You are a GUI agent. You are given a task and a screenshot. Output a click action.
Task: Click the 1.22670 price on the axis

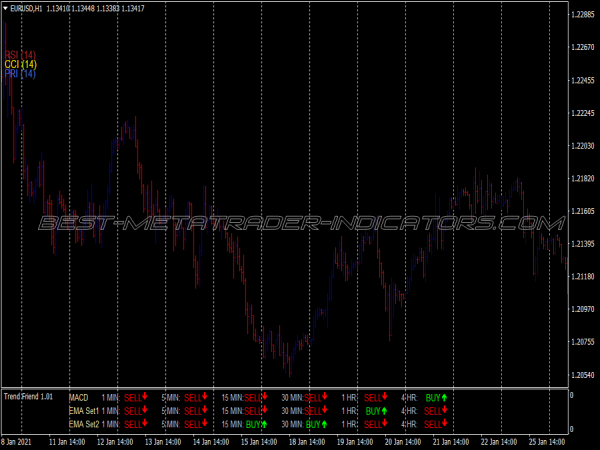[583, 47]
